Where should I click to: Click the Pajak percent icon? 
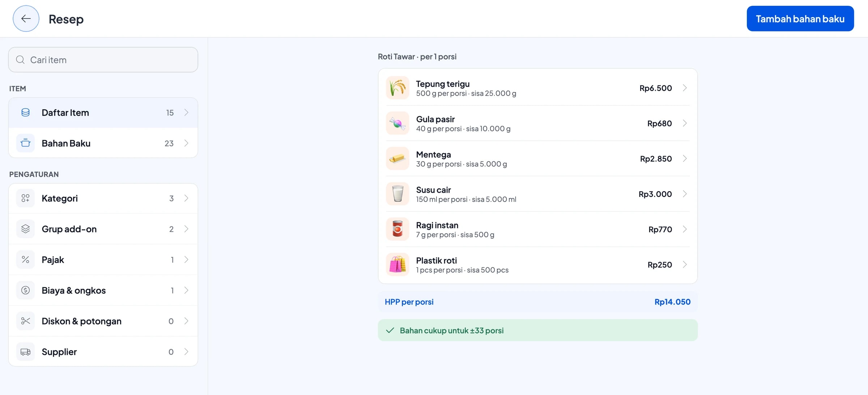[x=25, y=259]
